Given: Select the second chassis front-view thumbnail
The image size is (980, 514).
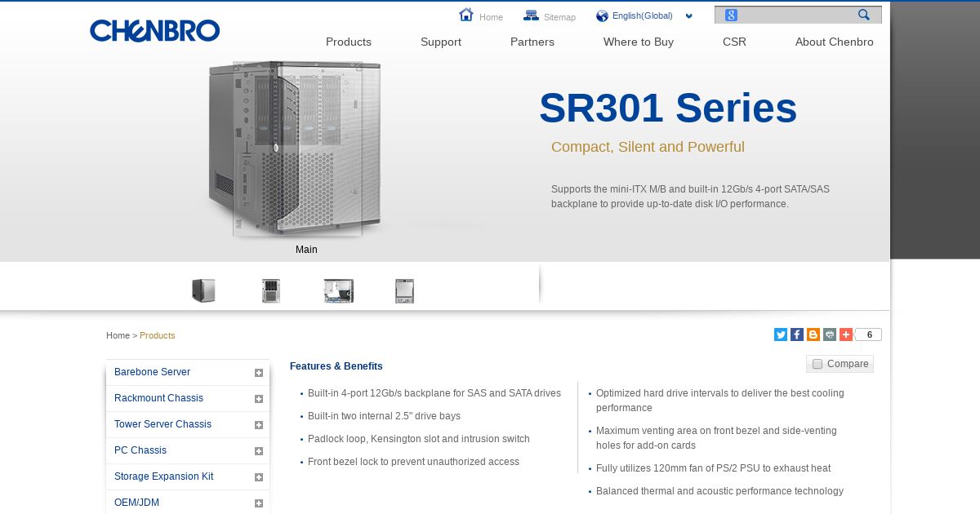Looking at the screenshot, I should point(271,290).
